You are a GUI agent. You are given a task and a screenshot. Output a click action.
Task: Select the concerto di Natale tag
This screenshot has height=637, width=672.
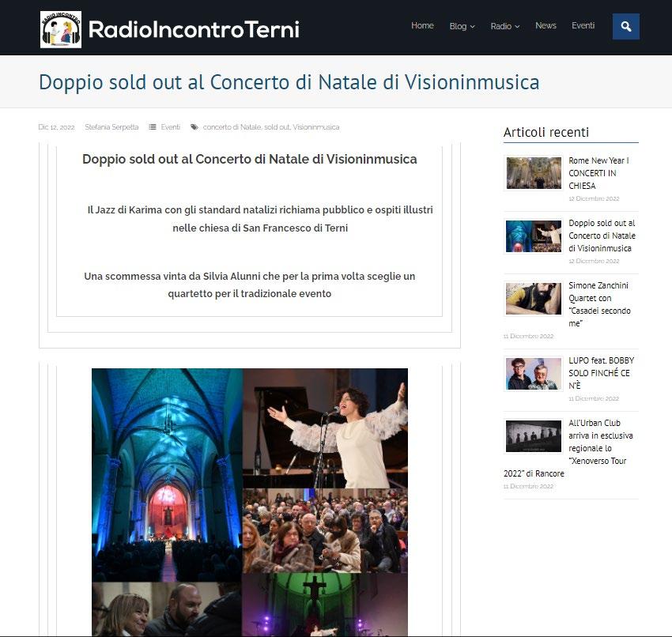click(232, 126)
